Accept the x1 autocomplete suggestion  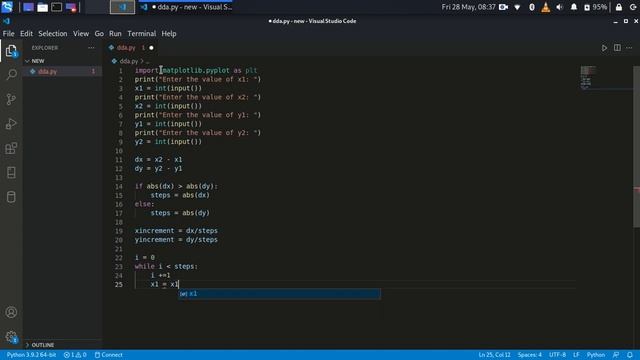[x=279, y=294]
